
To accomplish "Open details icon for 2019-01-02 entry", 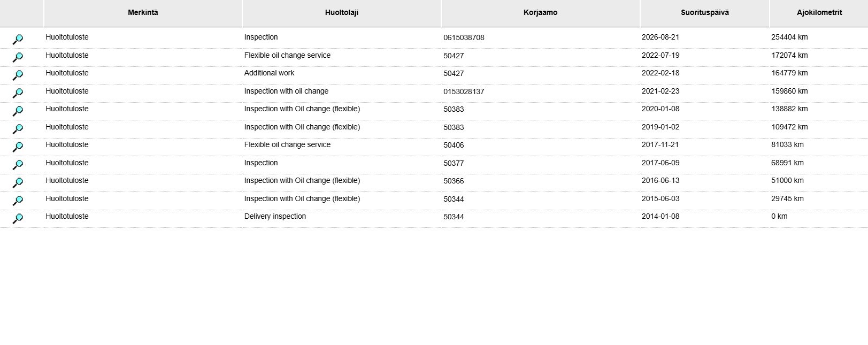I will tap(18, 129).
